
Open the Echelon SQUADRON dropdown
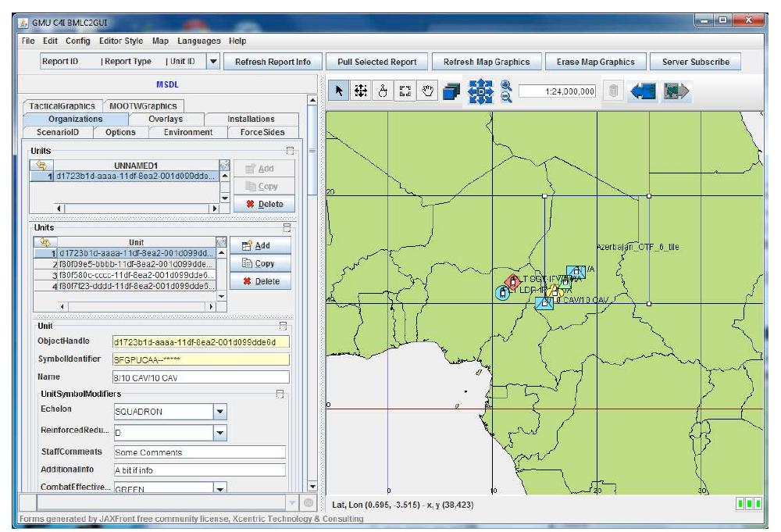[x=220, y=412]
